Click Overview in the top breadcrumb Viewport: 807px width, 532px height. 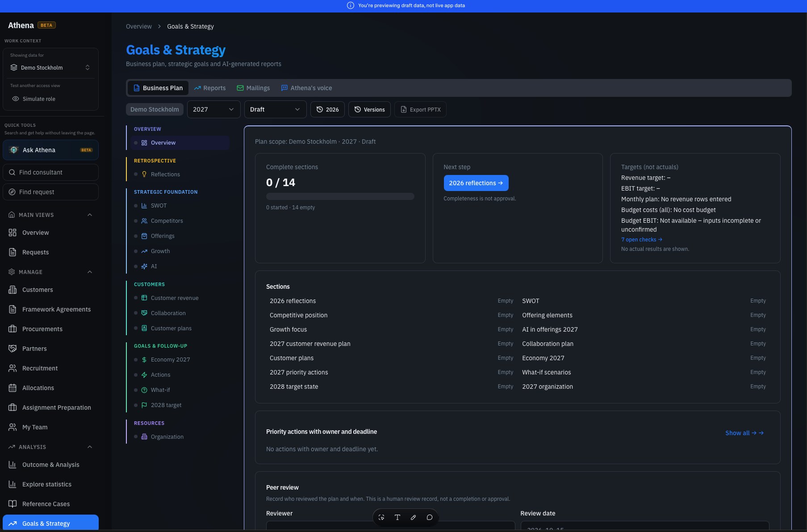pos(139,26)
